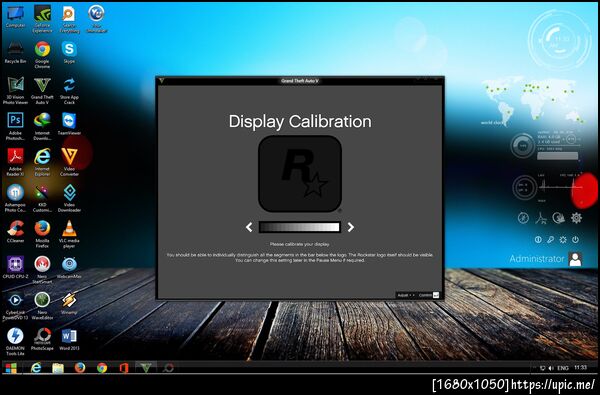Open Internet Download Manager desktop icon
This screenshot has height=395, width=600.
pos(42,126)
